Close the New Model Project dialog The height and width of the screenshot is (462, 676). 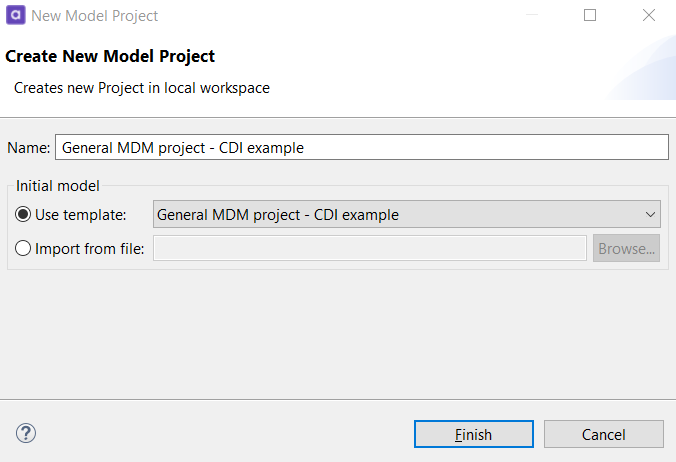point(648,15)
